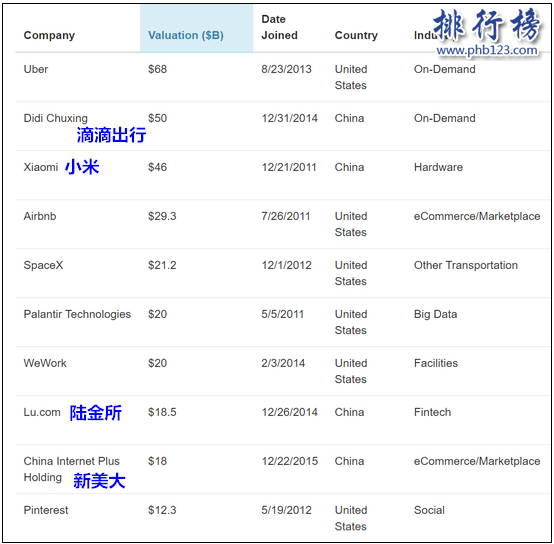This screenshot has height=544, width=554.
Task: Click the Facilities industry cell
Action: [x=436, y=363]
